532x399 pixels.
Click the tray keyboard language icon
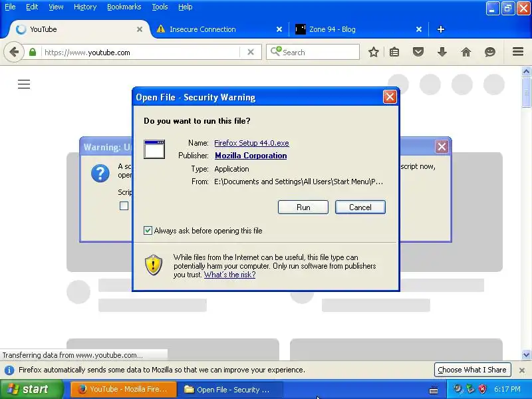click(x=434, y=390)
